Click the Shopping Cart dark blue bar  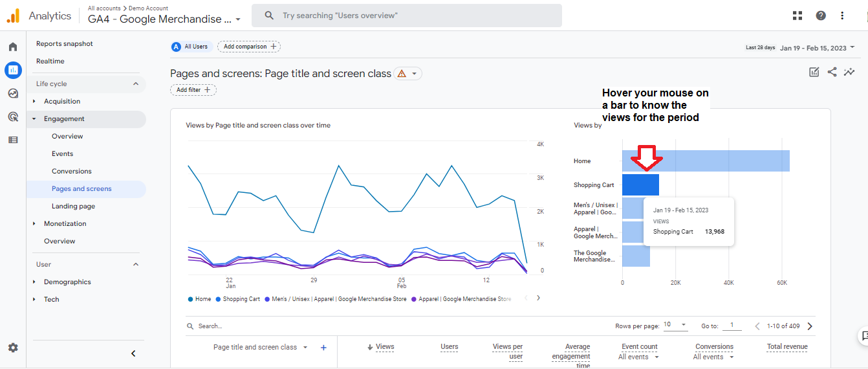coord(640,185)
